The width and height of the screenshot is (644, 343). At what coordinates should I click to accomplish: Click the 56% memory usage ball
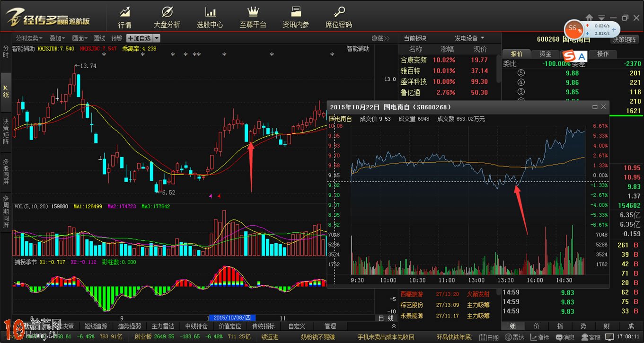click(574, 29)
